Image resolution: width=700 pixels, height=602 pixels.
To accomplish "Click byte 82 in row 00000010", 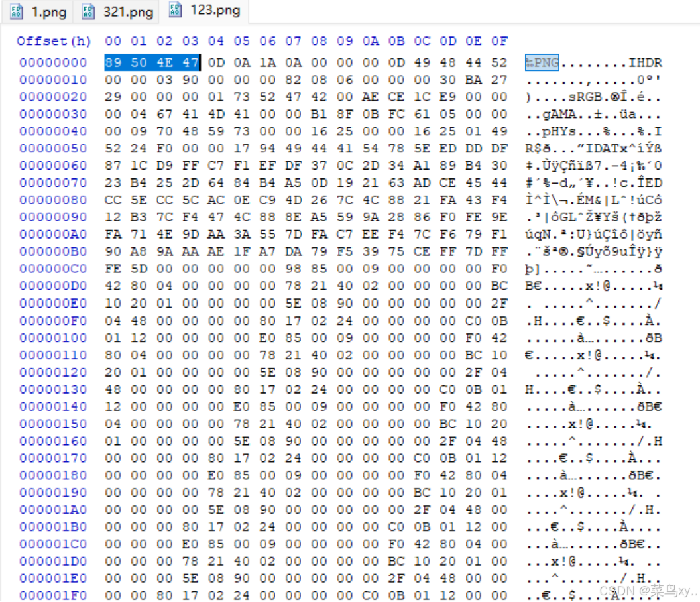I will point(293,80).
